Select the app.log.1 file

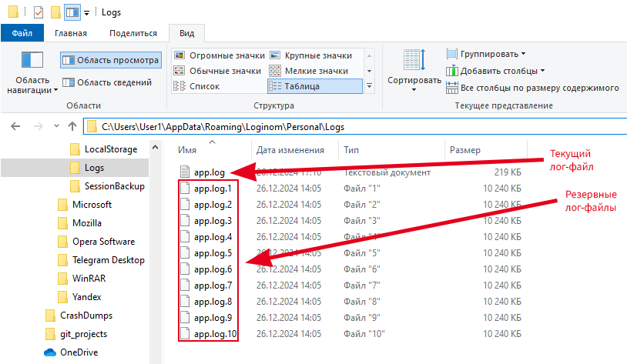(213, 189)
